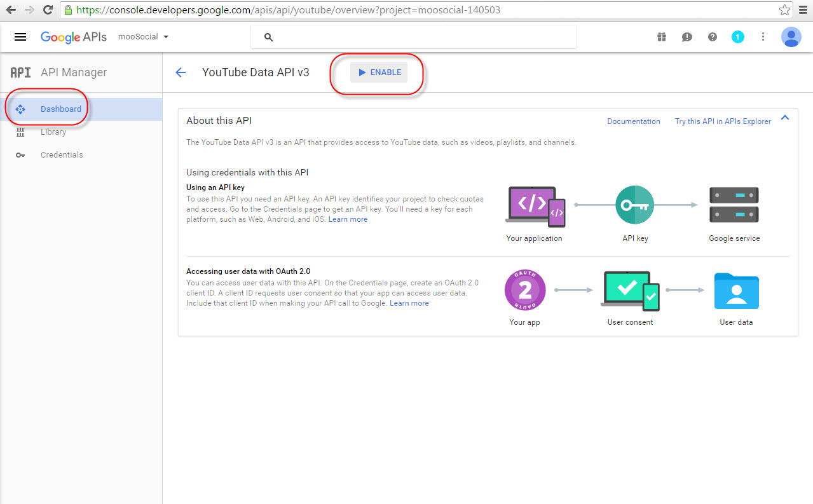Open the help question mark icon
This screenshot has height=504, width=813.
[x=712, y=37]
